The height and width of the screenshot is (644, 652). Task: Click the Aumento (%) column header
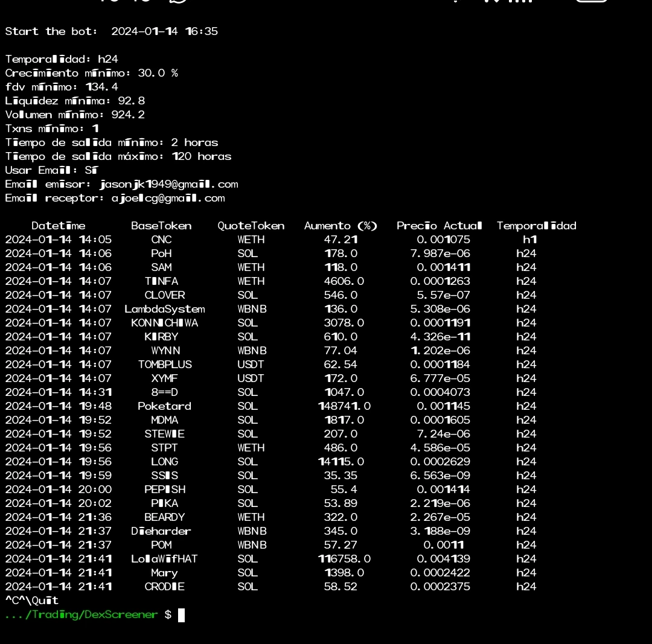(340, 225)
